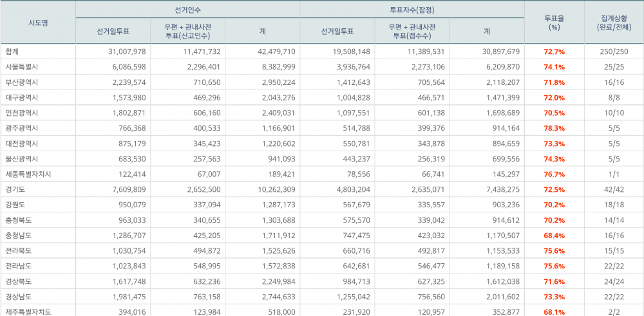Select the 세종특별자치시 row label
Image resolution: width=644 pixels, height=316 pixels.
[x=28, y=174]
